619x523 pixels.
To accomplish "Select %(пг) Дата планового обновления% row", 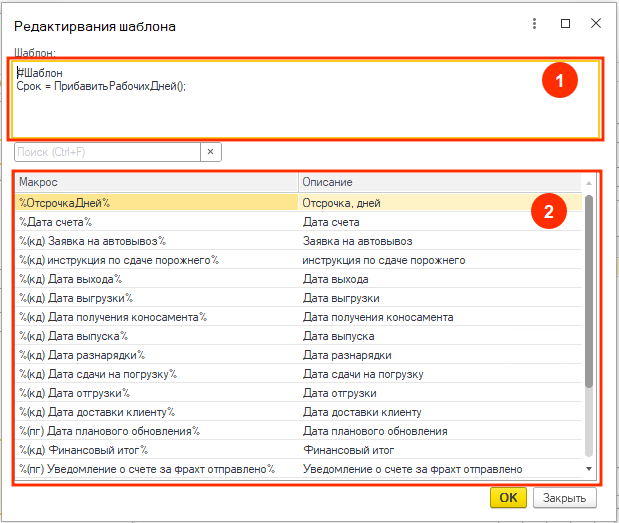I will point(298,431).
